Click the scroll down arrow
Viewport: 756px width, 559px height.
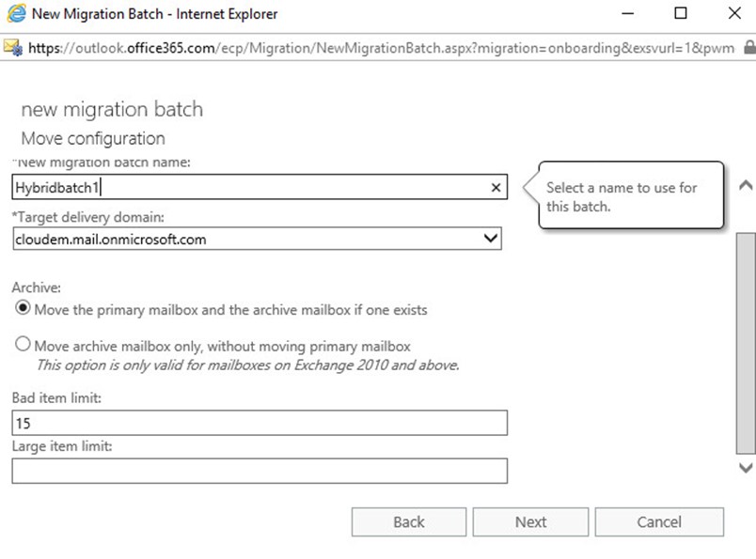coord(746,468)
